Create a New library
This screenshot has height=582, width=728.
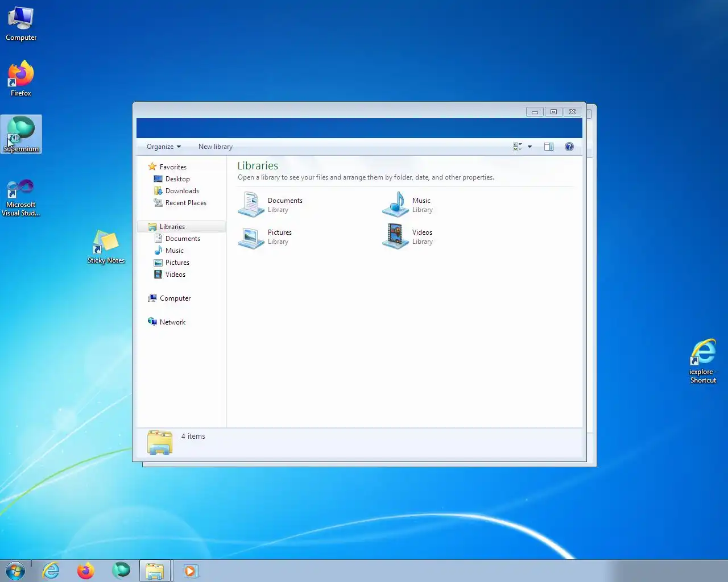(216, 147)
